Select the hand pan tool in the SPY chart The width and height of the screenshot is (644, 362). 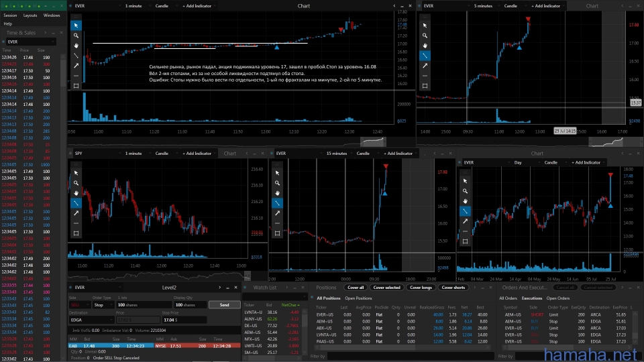76,193
